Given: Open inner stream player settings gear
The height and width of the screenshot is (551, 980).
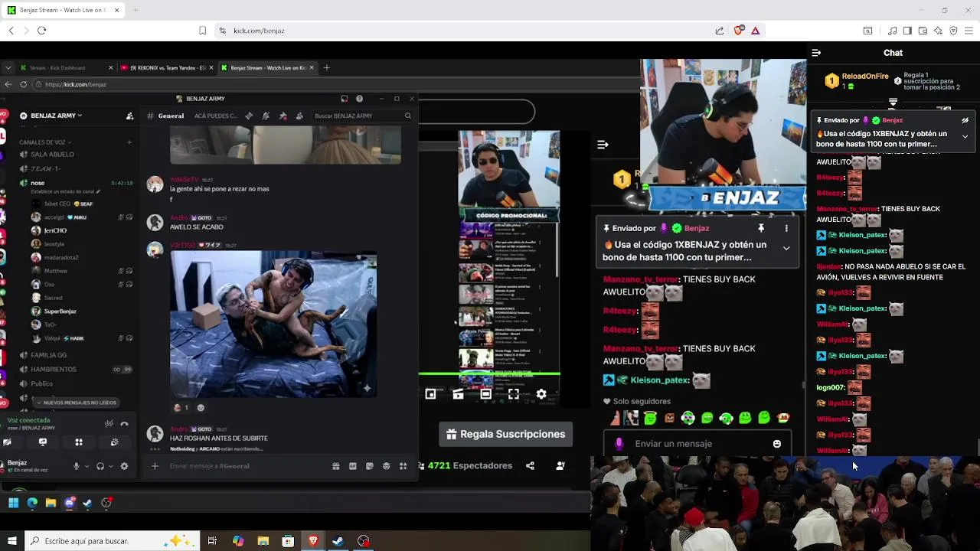Looking at the screenshot, I should tap(541, 394).
